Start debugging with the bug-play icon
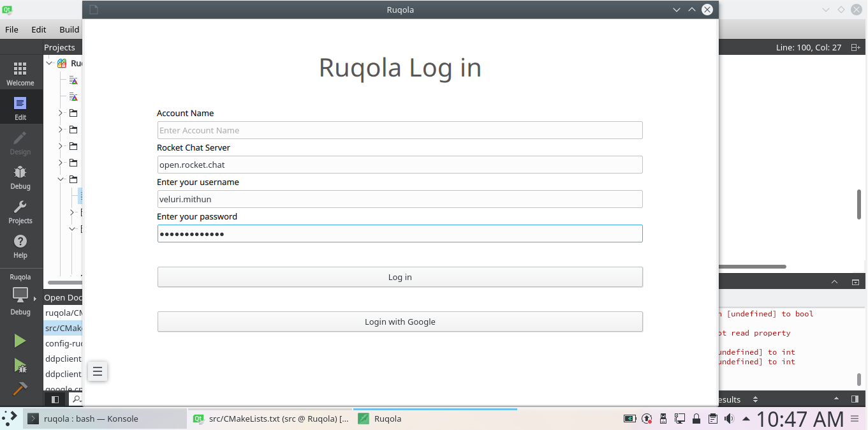Screen dimensions: 868x430 tap(20, 365)
